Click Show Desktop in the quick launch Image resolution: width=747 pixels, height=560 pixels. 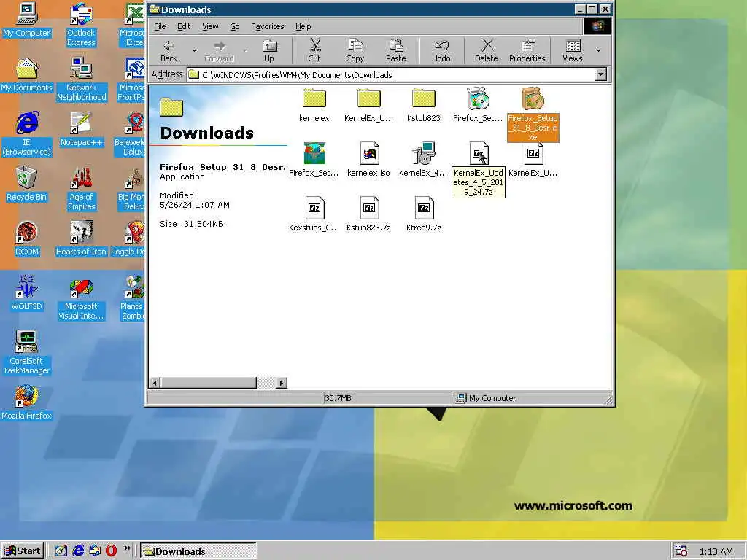61,551
